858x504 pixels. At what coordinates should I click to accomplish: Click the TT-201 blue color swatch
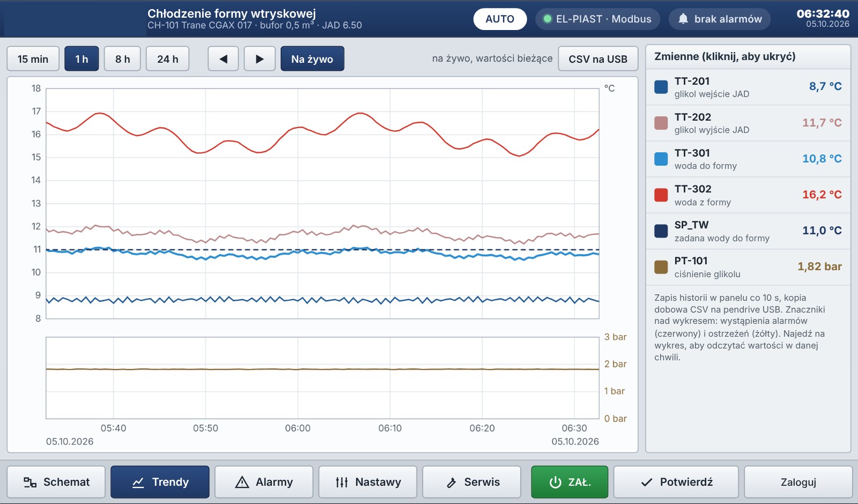click(661, 87)
